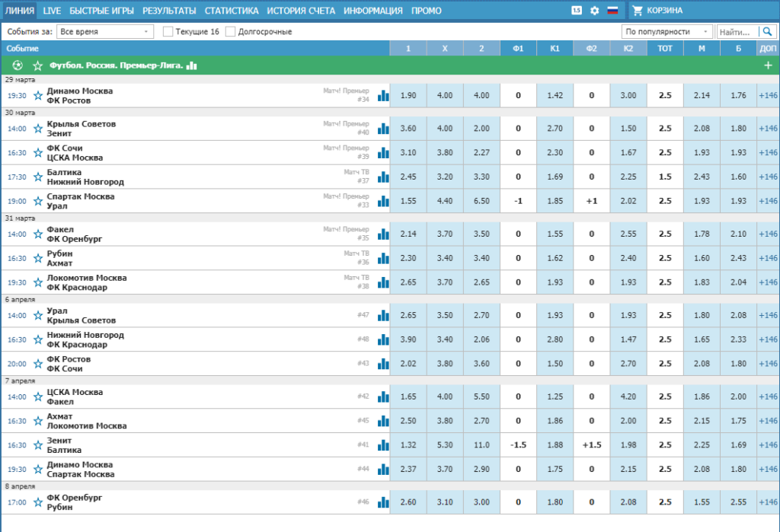The height and width of the screenshot is (532, 780).
Task: Star the ФК Сочи – ЦСКА Москва match
Action: pyautogui.click(x=38, y=153)
